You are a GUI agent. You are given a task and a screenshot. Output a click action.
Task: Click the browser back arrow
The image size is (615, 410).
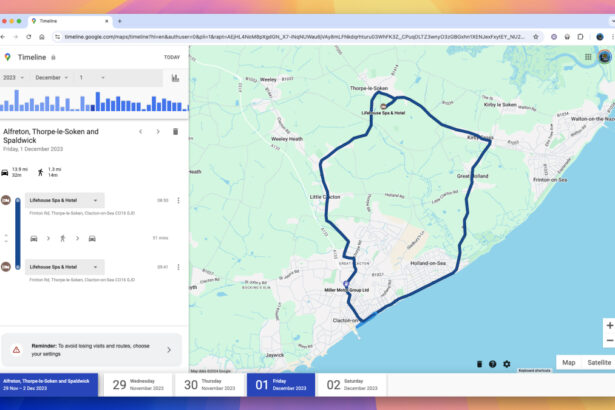[3, 37]
